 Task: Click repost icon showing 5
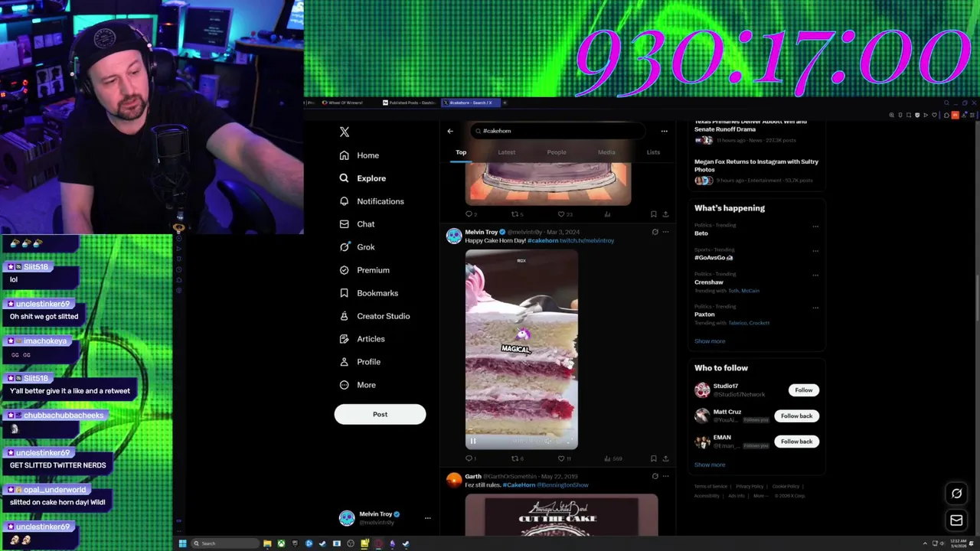[517, 214]
